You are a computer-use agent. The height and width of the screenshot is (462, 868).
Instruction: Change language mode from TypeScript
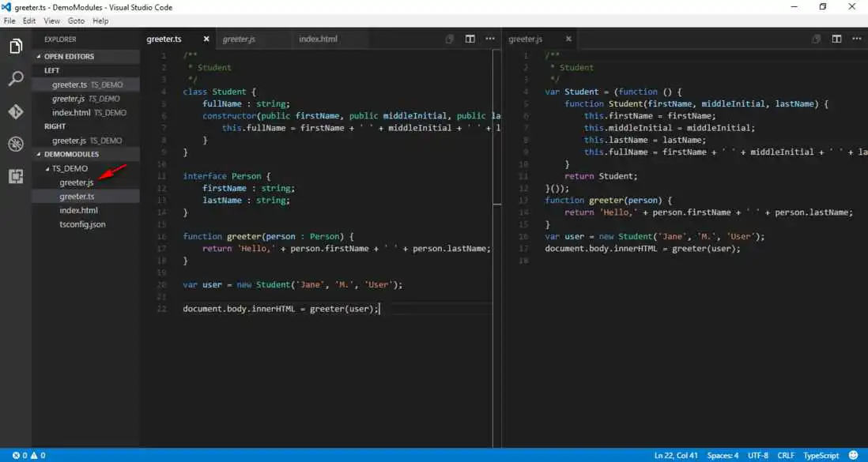point(821,455)
